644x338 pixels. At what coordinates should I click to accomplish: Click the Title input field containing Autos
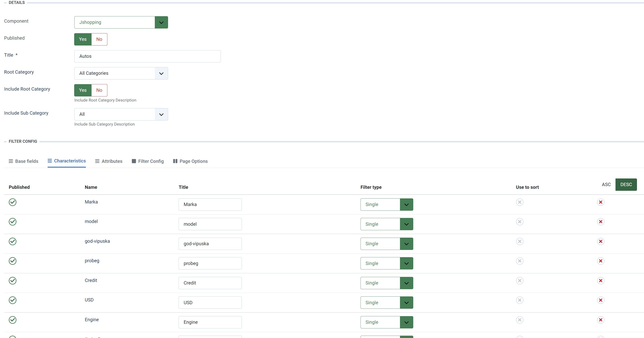[x=147, y=56]
